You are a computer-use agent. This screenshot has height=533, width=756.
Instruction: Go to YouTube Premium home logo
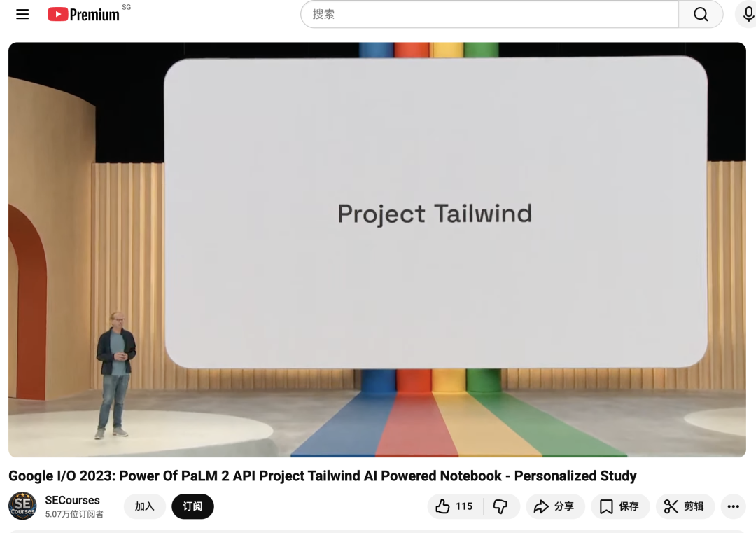tap(84, 14)
